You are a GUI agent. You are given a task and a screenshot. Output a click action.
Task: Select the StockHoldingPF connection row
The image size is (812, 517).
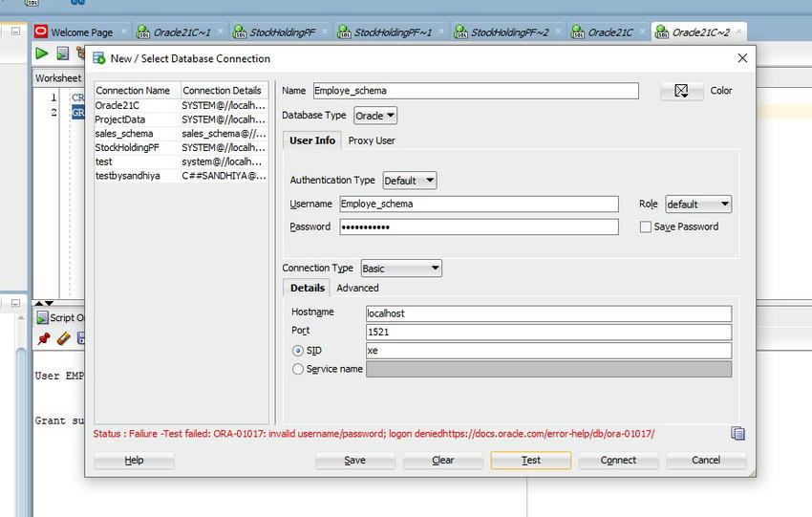pyautogui.click(x=182, y=147)
